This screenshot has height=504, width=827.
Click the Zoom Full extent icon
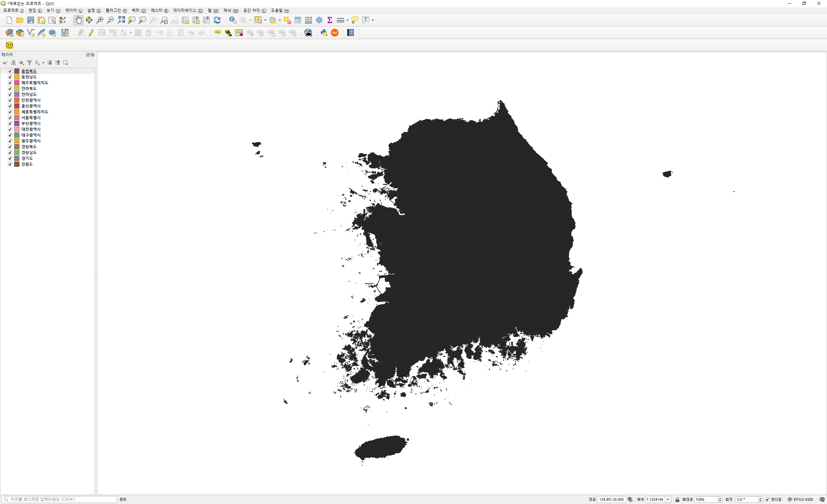121,20
